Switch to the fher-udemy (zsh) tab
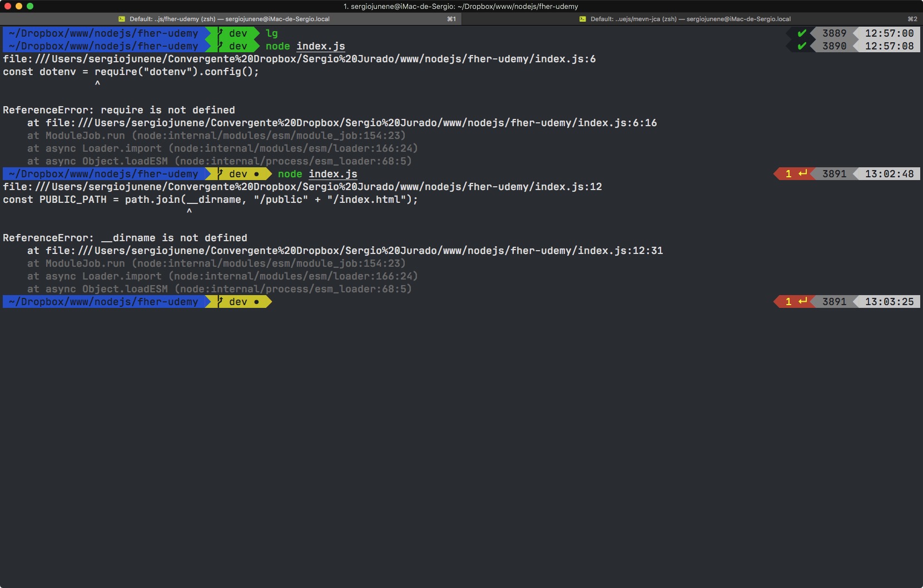Image resolution: width=923 pixels, height=588 pixels. pyautogui.click(x=231, y=19)
